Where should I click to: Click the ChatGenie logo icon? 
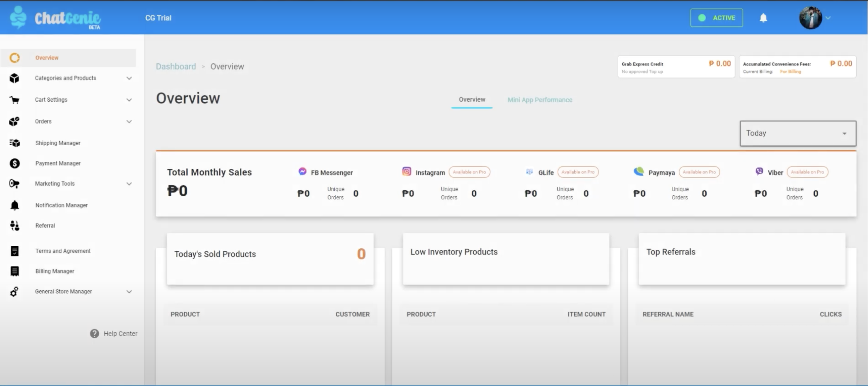[18, 17]
